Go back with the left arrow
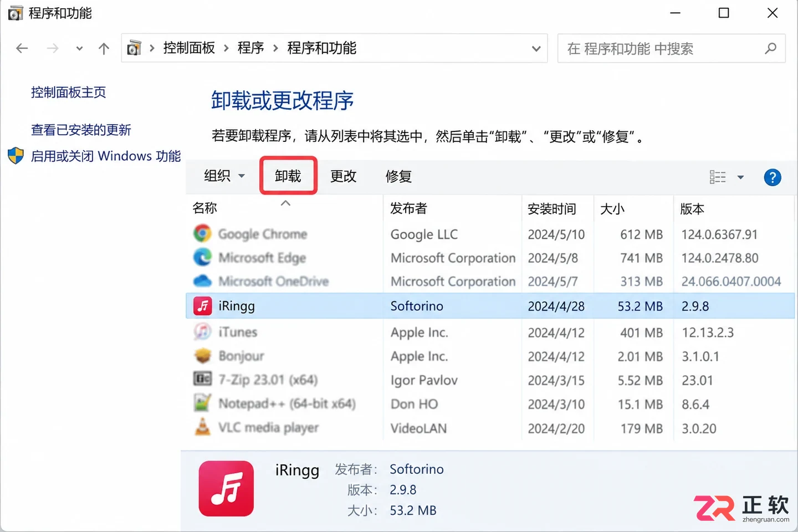The width and height of the screenshot is (798, 532). (x=22, y=48)
